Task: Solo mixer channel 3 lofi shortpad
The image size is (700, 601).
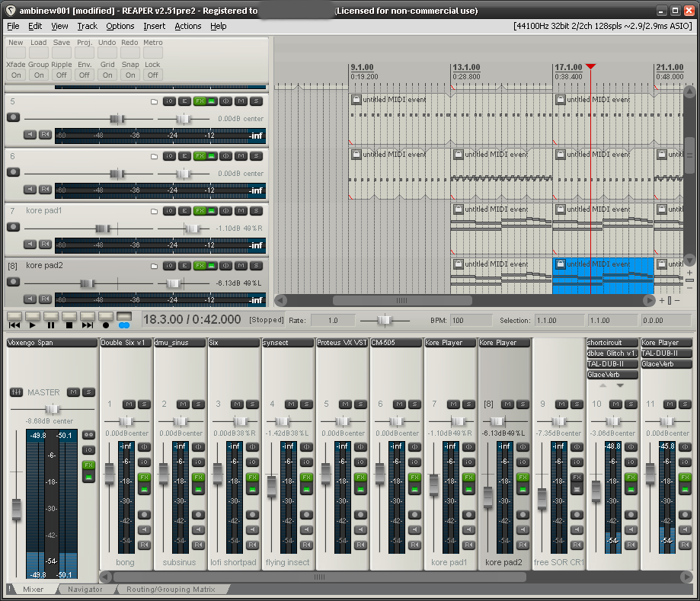Action: pos(252,404)
